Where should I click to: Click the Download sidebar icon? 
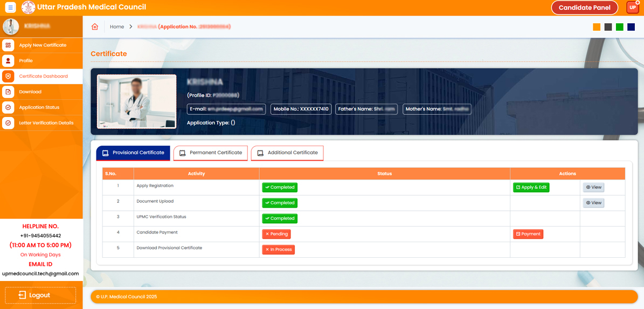coord(8,92)
